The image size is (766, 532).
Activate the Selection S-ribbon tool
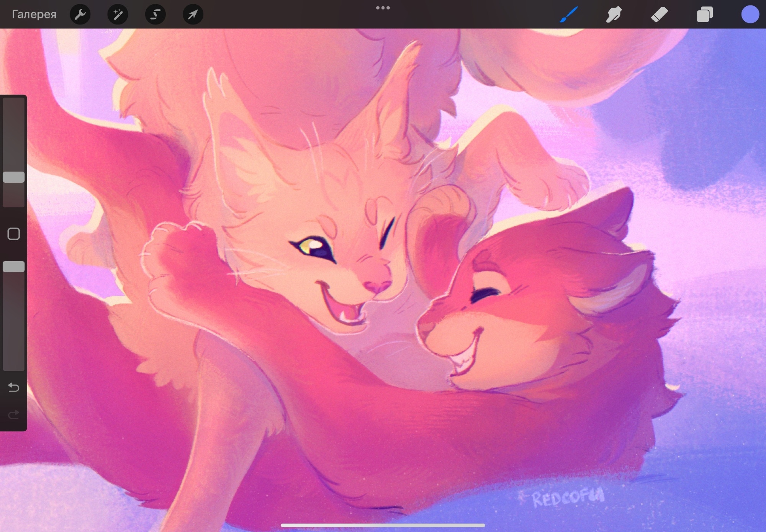point(155,15)
